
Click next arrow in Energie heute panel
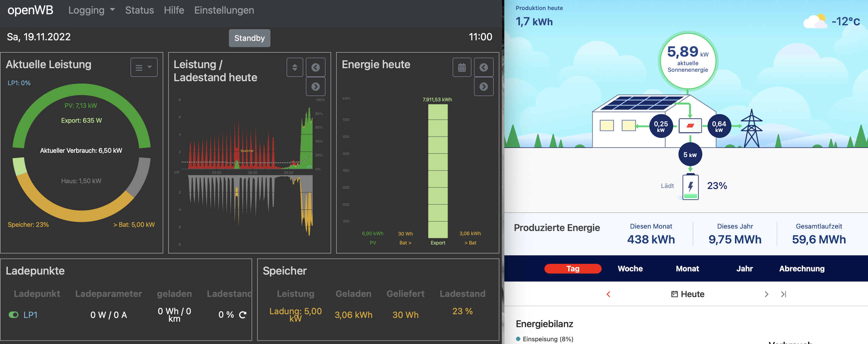coord(484,87)
